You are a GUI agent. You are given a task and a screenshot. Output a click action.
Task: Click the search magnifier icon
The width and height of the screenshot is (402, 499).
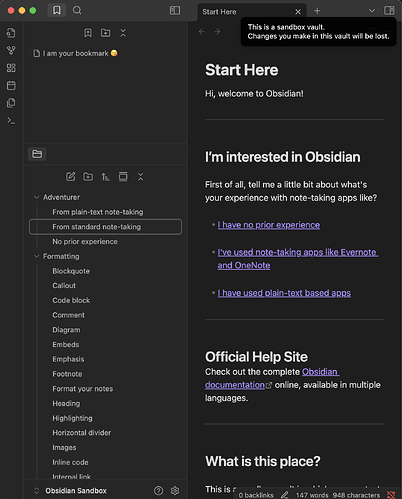coord(77,10)
